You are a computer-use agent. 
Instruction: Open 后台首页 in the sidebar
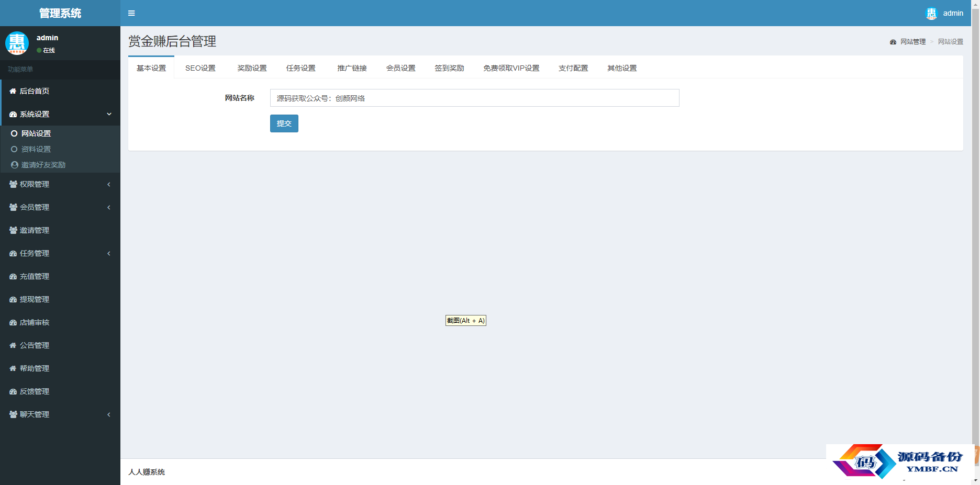point(60,91)
